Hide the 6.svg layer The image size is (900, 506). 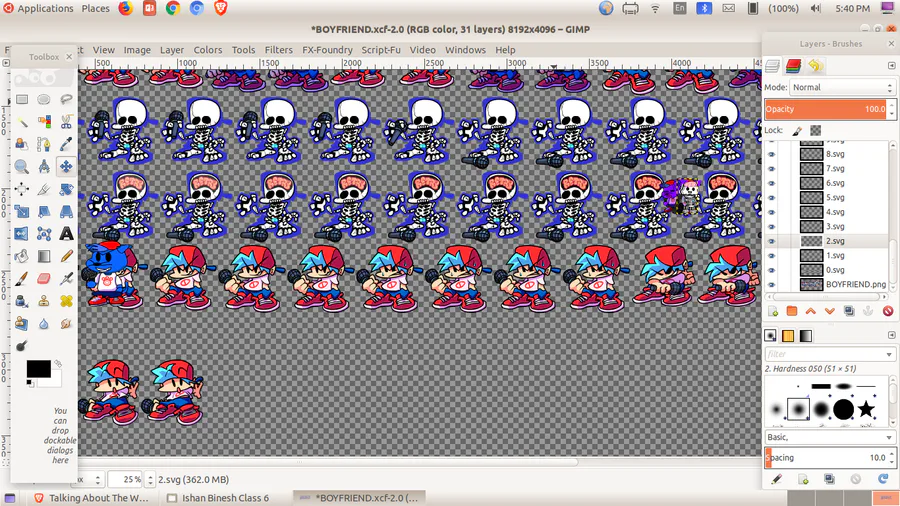tap(771, 183)
